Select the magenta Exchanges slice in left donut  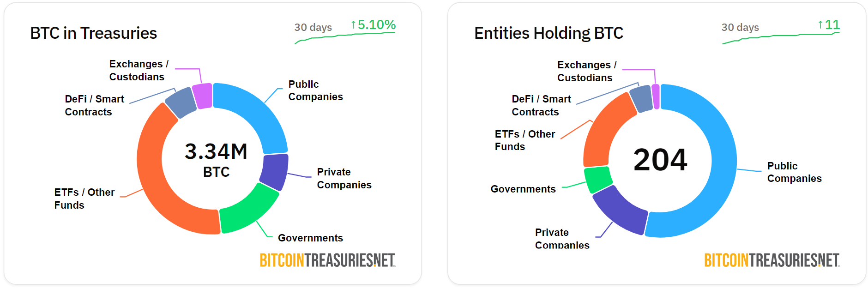click(202, 96)
